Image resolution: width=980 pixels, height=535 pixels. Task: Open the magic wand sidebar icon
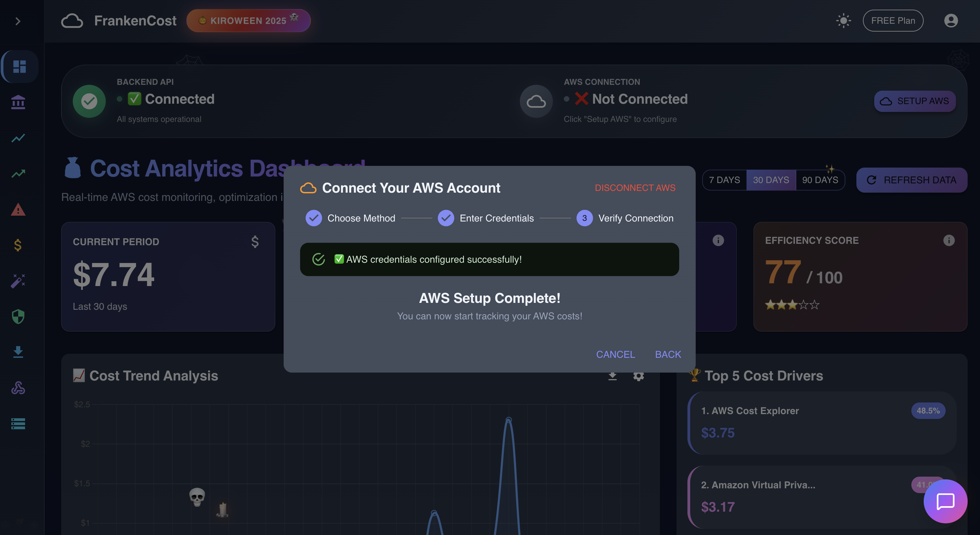(18, 281)
